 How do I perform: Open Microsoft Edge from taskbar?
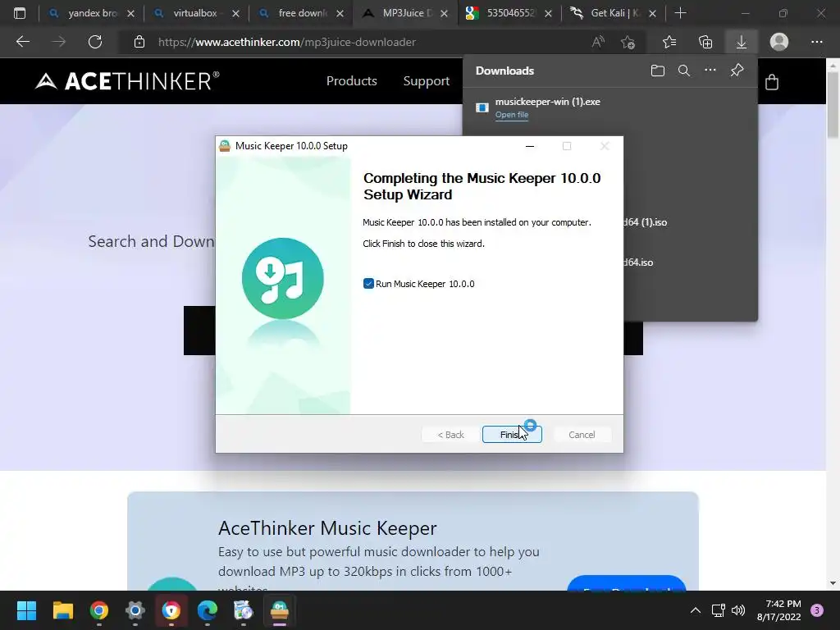pyautogui.click(x=208, y=610)
